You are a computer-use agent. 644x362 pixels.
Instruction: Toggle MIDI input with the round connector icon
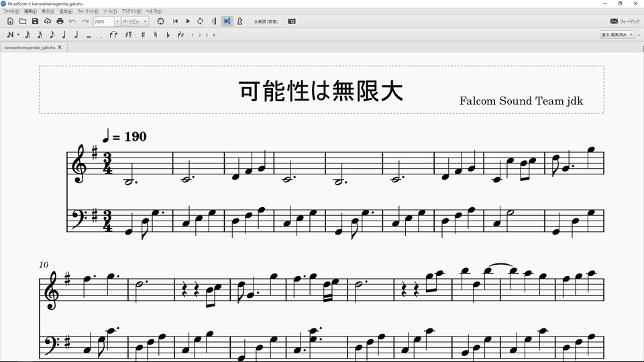pos(160,21)
